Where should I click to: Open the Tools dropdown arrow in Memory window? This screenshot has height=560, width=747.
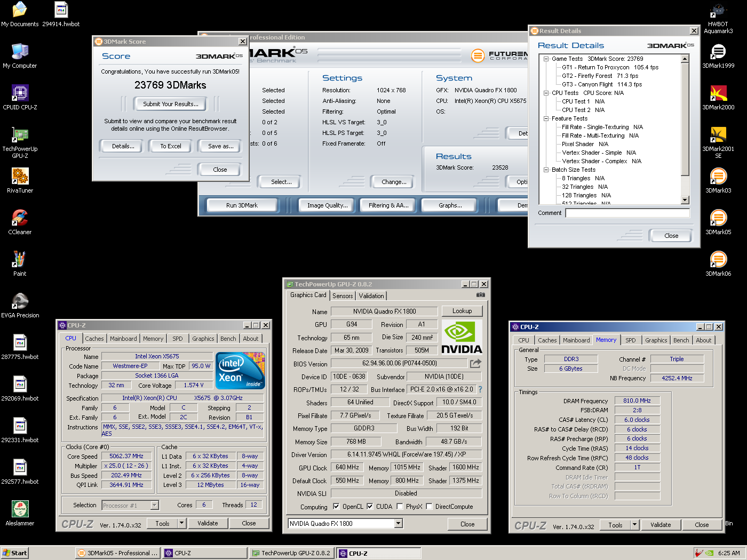coord(634,525)
